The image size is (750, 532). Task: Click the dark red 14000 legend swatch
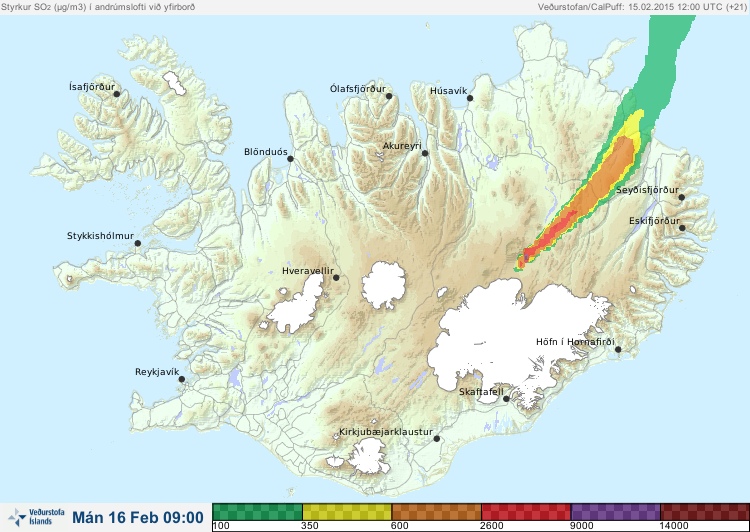tap(705, 512)
